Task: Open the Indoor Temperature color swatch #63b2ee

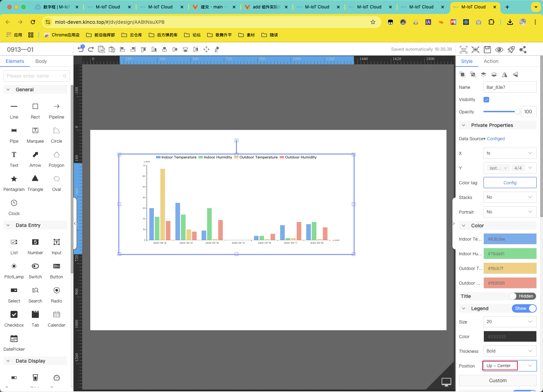Action: (510, 239)
